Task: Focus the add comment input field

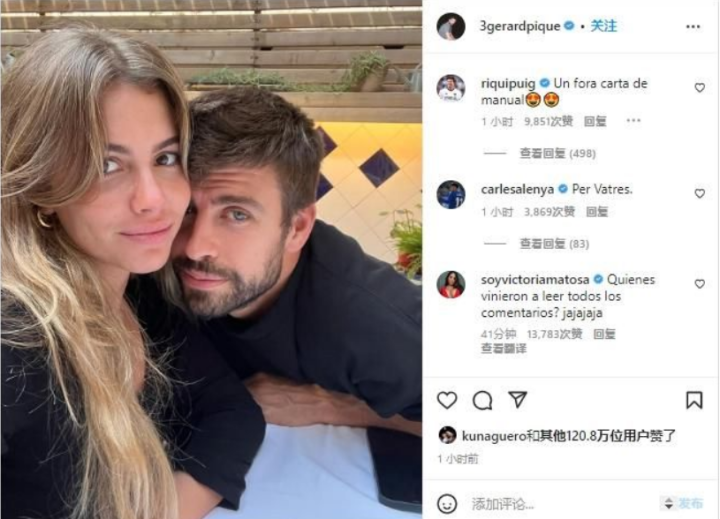Action: pyautogui.click(x=562, y=504)
